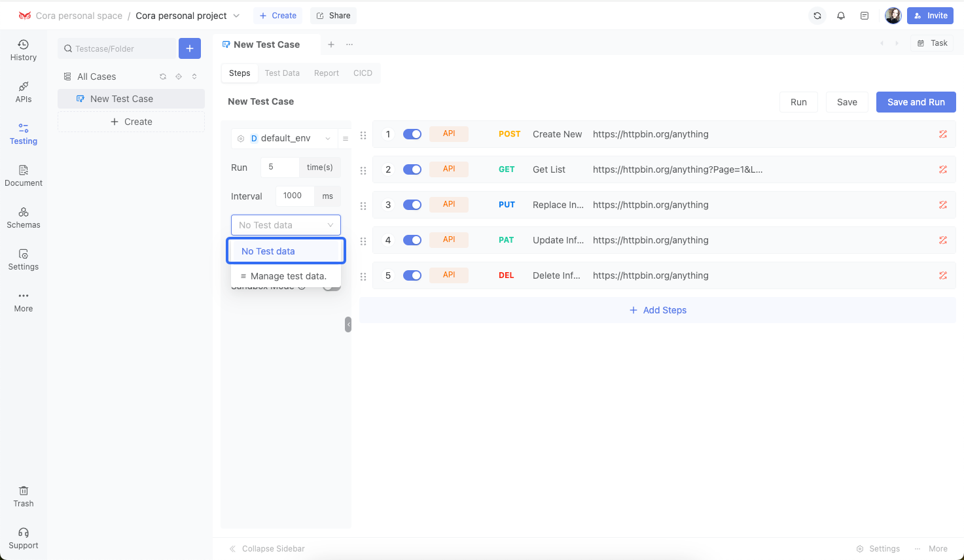Click the edit icon for the PAT step
The image size is (964, 560).
click(943, 240)
